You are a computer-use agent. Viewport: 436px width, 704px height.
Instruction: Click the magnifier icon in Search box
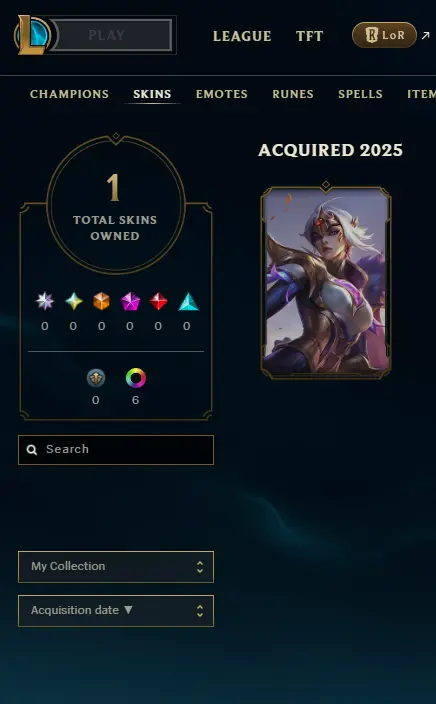click(32, 449)
